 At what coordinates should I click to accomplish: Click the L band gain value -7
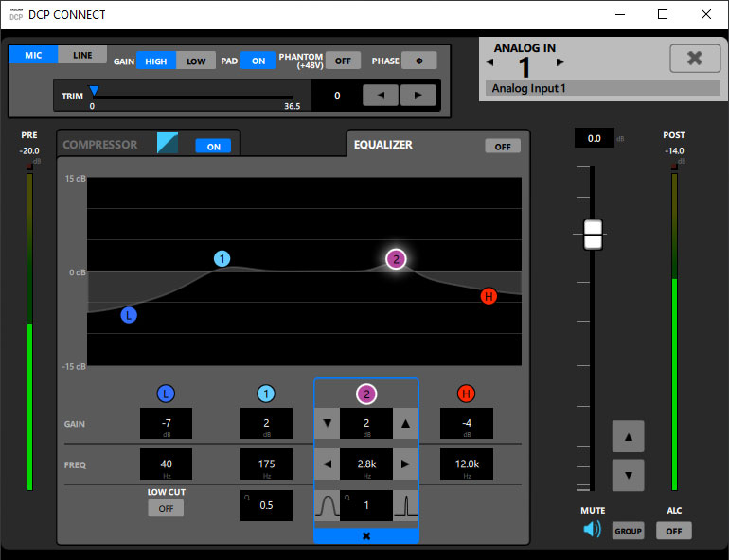(166, 423)
